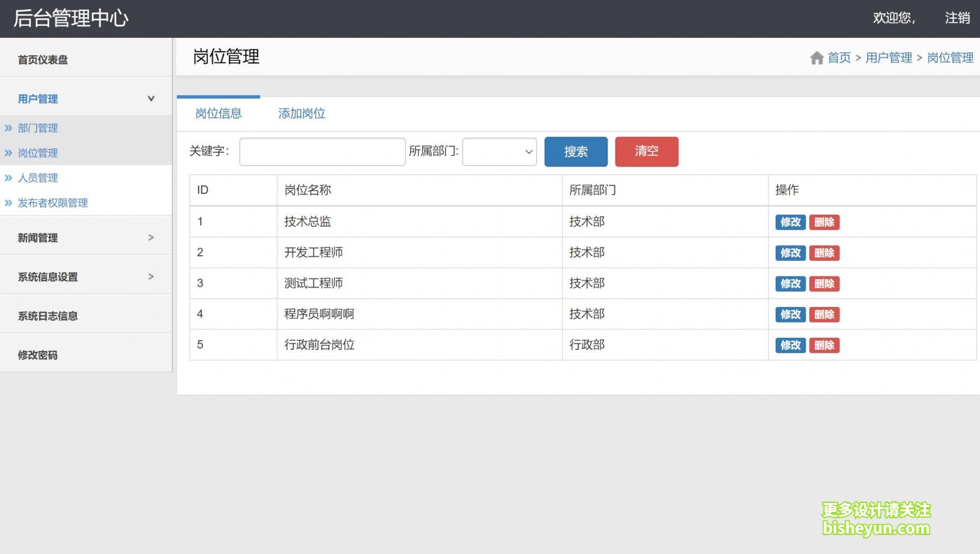Edit the 技术总监 row via 修改

tap(790, 222)
